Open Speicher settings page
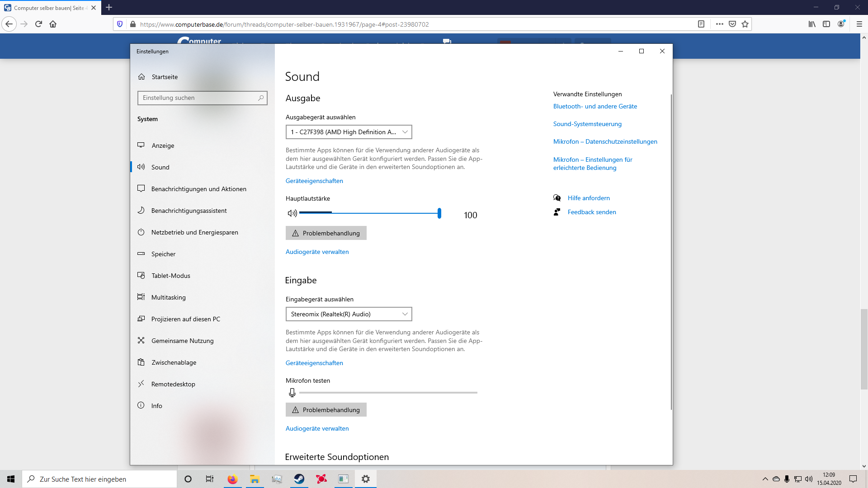Viewport: 868px width, 488px height. click(203, 254)
